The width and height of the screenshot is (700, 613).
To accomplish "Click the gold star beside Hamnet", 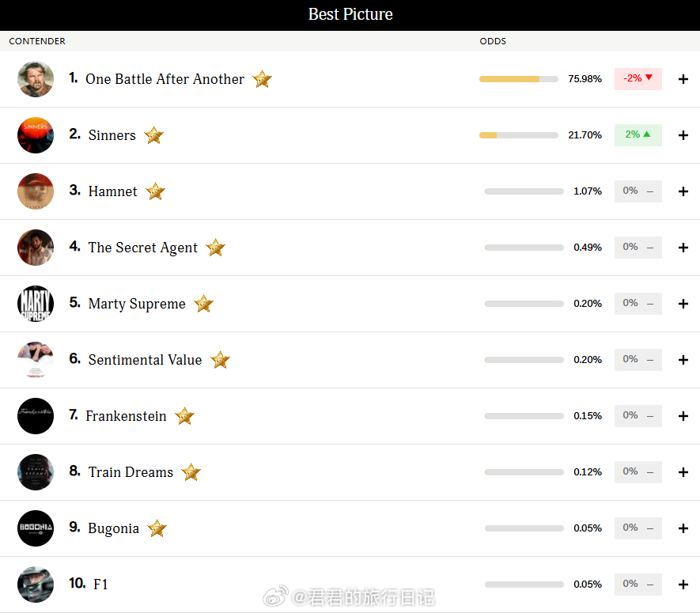I will [x=155, y=191].
